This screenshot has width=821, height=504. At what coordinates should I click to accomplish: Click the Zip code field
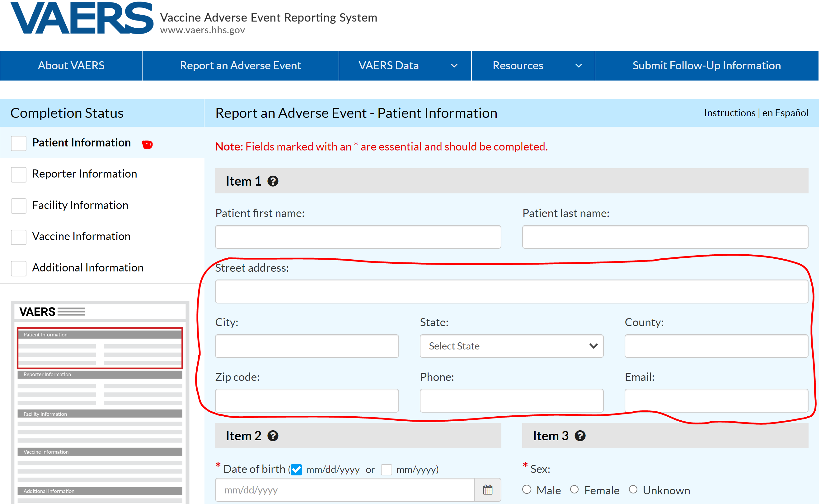[x=307, y=400]
